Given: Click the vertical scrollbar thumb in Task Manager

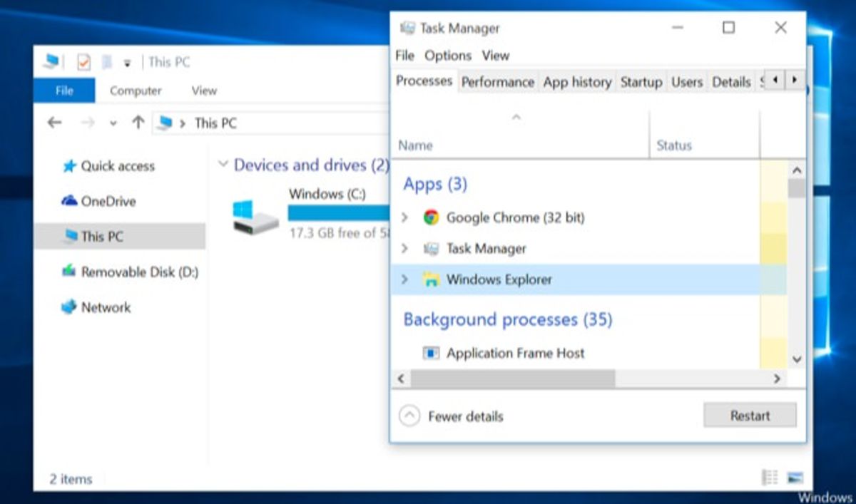Looking at the screenshot, I should [x=797, y=187].
